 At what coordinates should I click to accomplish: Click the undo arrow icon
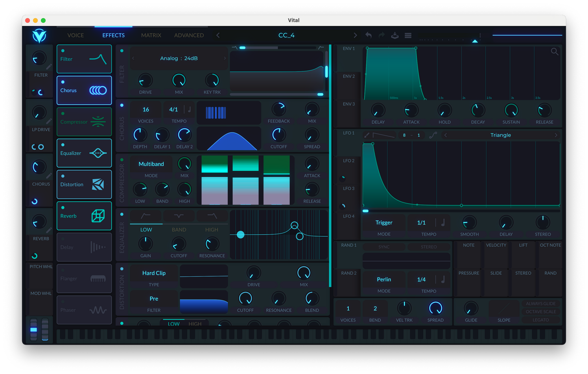(368, 35)
